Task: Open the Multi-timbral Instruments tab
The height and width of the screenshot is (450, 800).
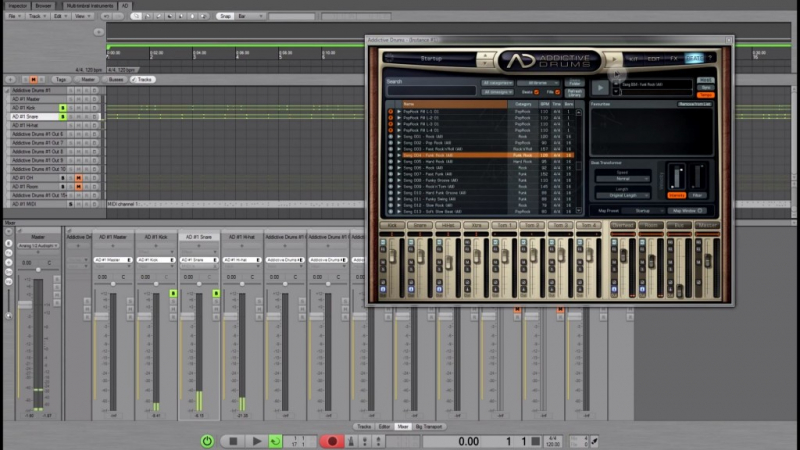Action: [90, 6]
